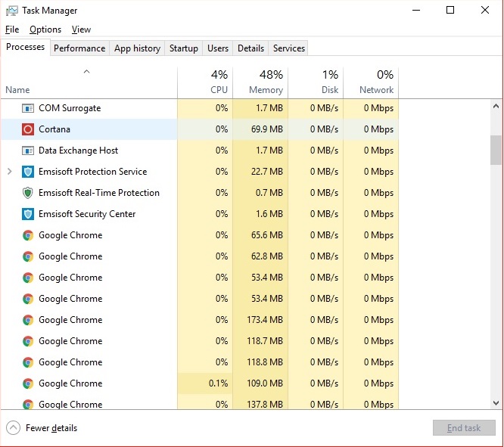Click the COM Surrogate process icon
Screen dimensions: 504x447
pyautogui.click(x=28, y=108)
